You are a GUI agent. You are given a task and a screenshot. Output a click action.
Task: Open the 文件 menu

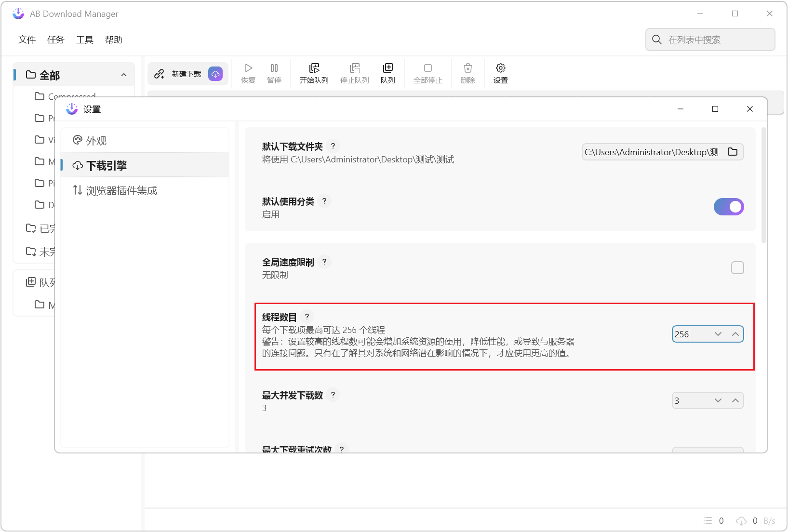pos(27,40)
